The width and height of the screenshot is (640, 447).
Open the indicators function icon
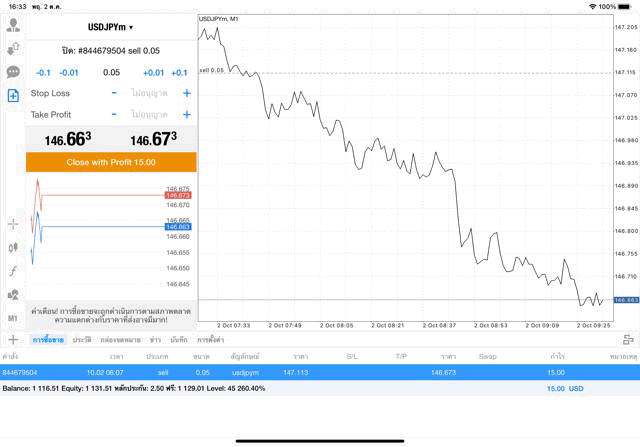click(x=13, y=271)
